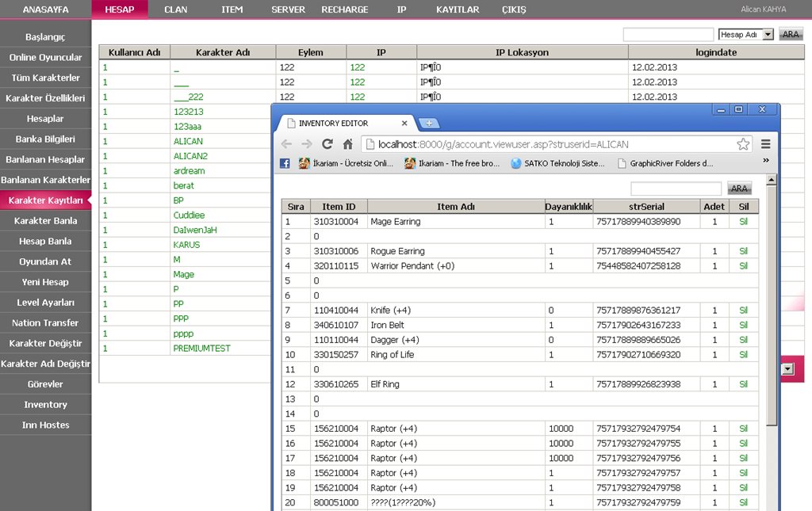812x511 pixels.
Task: Open character PREMIUMTEST link
Action: [x=202, y=349]
